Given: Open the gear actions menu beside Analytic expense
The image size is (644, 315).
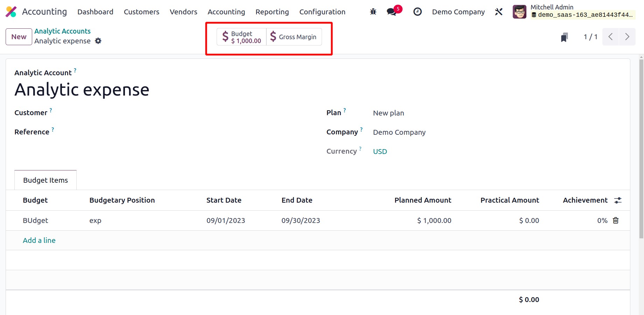Looking at the screenshot, I should tap(98, 41).
